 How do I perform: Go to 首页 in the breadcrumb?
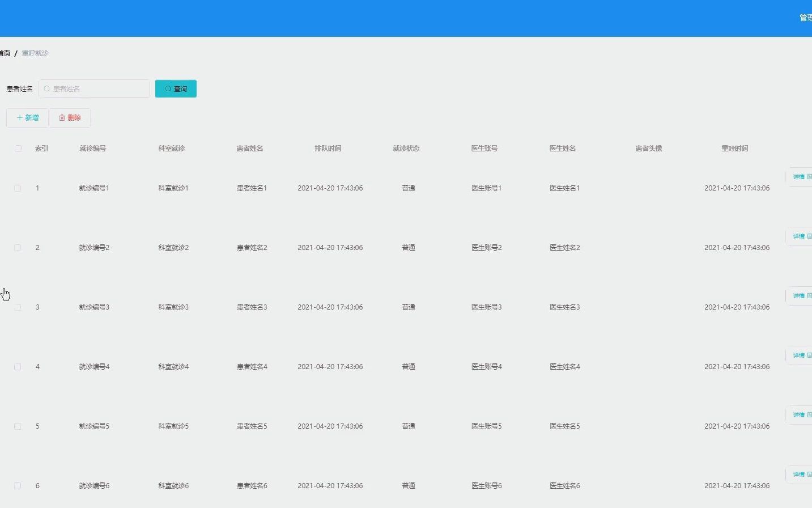click(5, 53)
